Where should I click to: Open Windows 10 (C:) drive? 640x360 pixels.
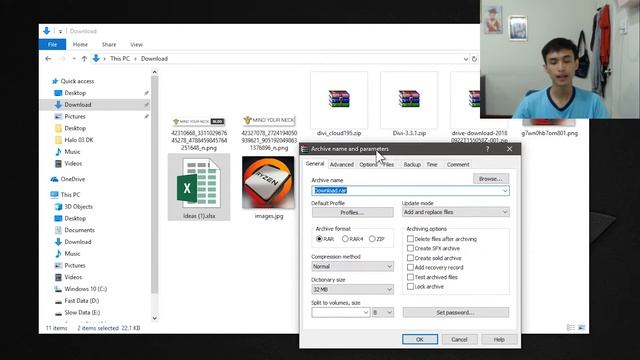[x=85, y=289]
